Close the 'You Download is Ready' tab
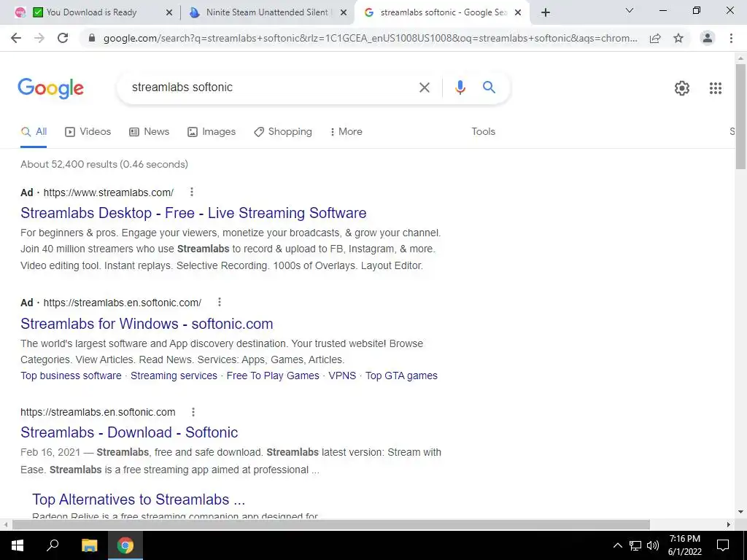 [x=169, y=13]
